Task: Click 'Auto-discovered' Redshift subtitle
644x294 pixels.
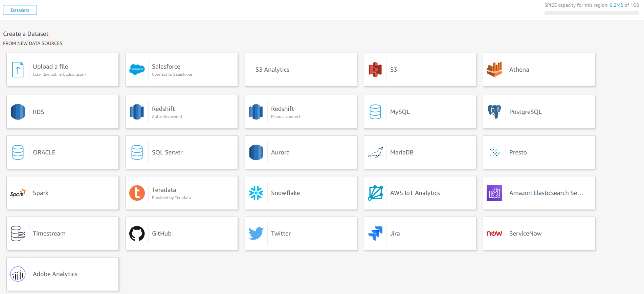Action: click(x=167, y=117)
